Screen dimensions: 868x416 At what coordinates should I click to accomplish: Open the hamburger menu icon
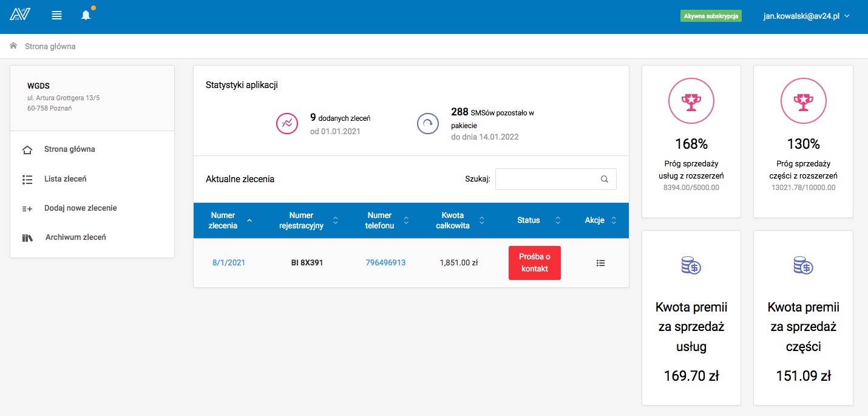point(57,16)
